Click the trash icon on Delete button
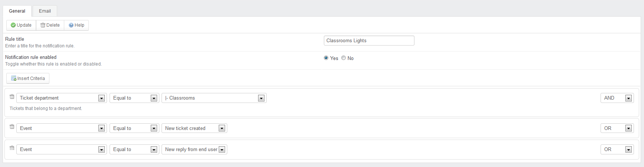This screenshot has width=644, height=167. point(43,25)
